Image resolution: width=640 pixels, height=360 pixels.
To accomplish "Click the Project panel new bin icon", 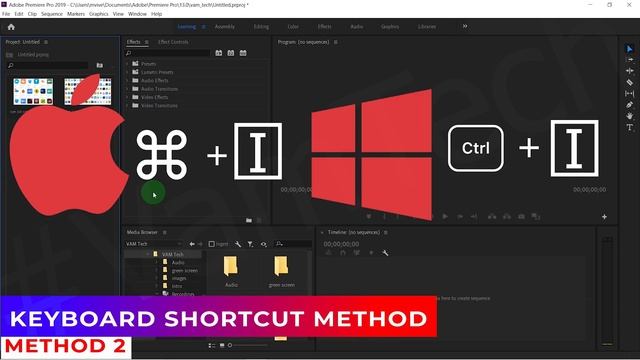I will click(x=100, y=65).
